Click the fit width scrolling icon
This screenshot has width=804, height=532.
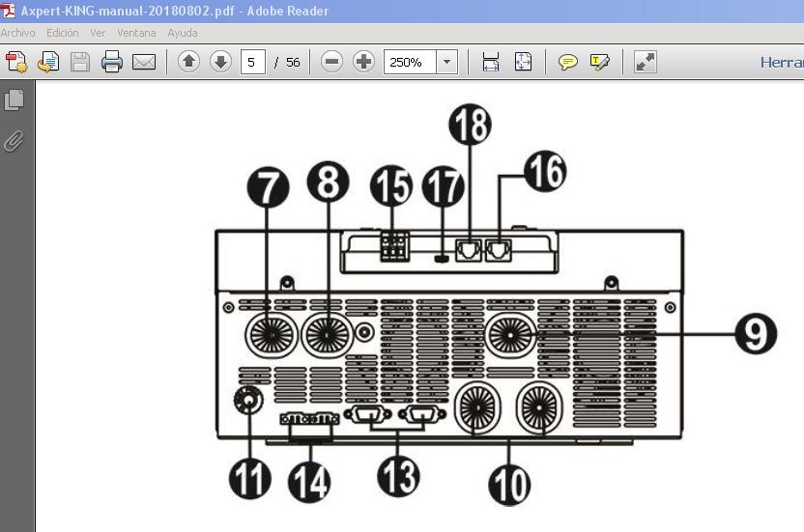[491, 62]
